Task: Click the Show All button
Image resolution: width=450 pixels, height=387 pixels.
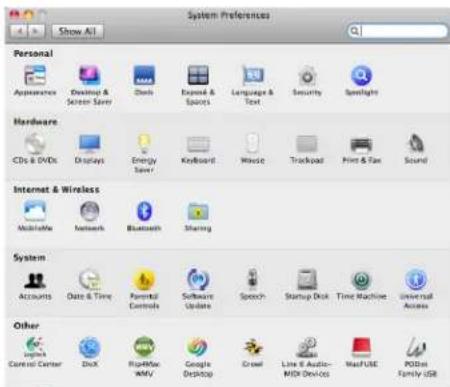Action: pos(77,31)
